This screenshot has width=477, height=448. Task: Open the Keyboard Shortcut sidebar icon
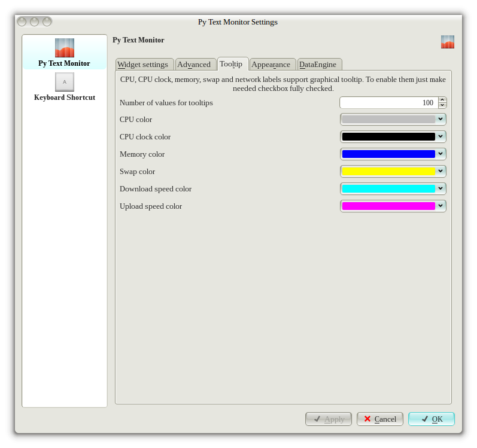click(x=64, y=82)
